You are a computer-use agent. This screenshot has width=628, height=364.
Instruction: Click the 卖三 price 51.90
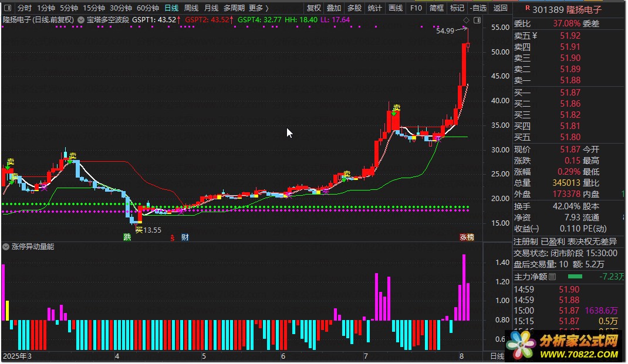tap(570, 58)
